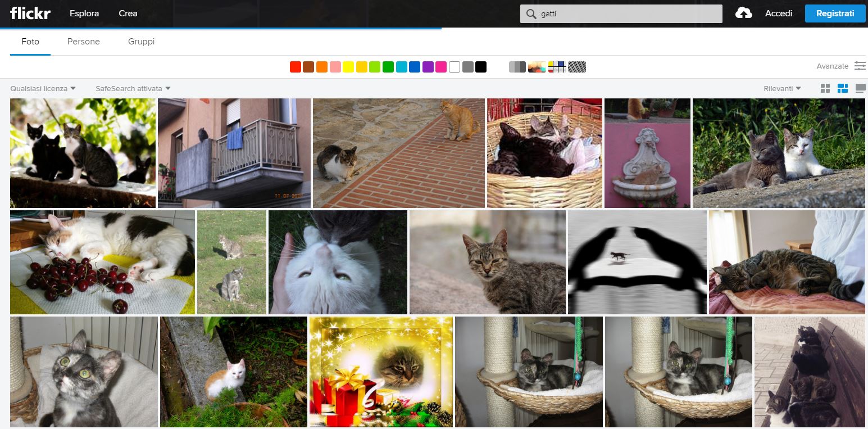Filter by the red color swatch
The height and width of the screenshot is (429, 868).
pos(296,67)
